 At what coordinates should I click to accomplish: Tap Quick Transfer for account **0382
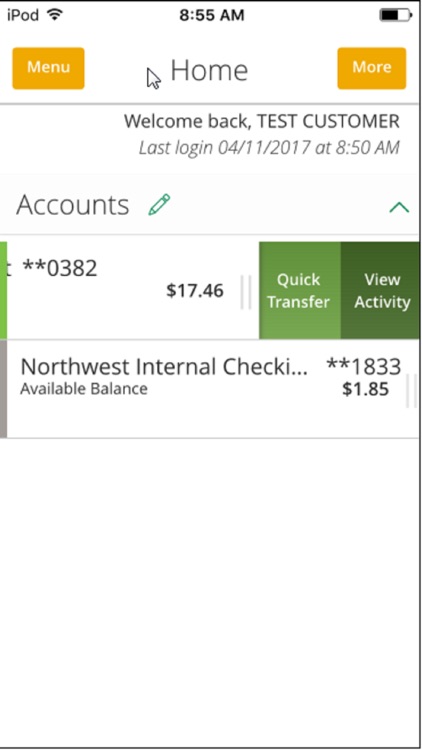pos(300,290)
